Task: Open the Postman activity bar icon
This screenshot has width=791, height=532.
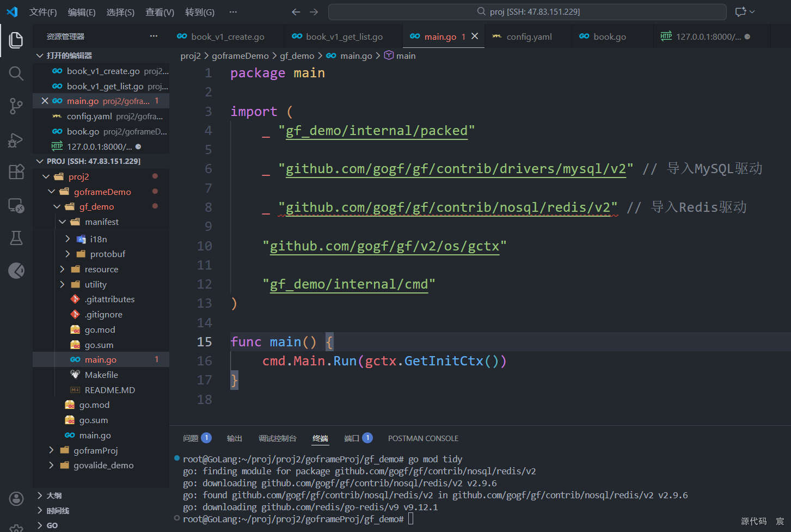Action: tap(16, 271)
